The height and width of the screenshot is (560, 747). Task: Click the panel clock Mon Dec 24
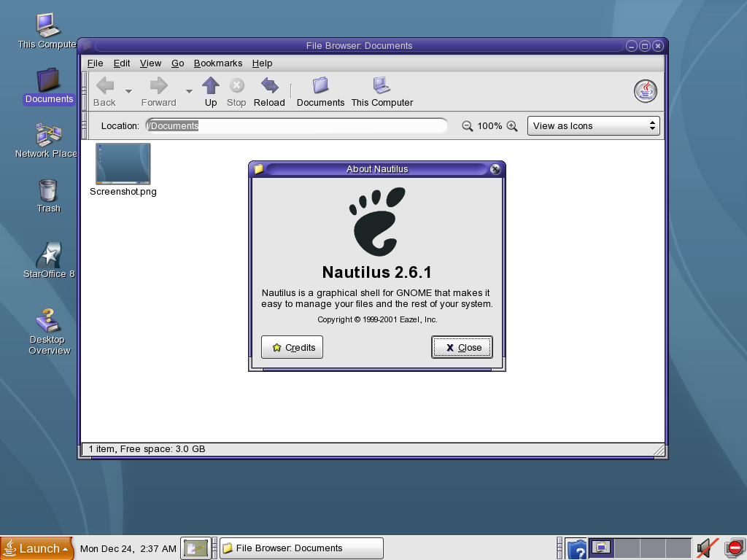tap(128, 548)
